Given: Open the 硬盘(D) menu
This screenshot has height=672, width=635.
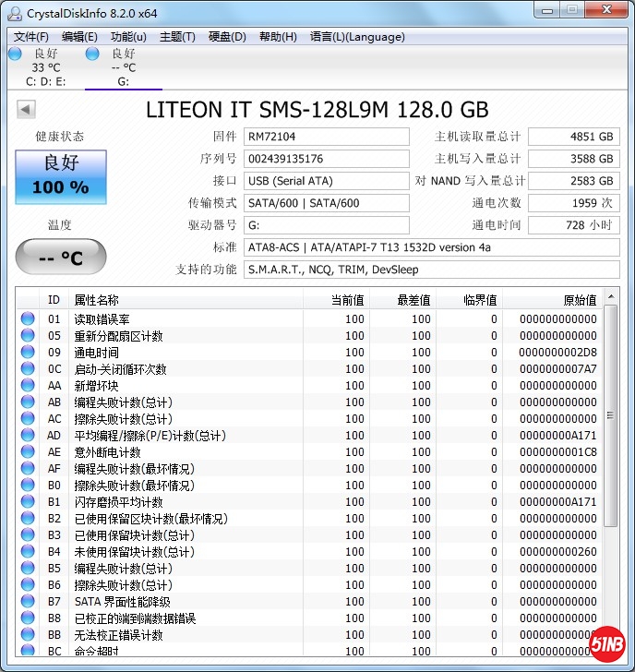Looking at the screenshot, I should [x=227, y=37].
